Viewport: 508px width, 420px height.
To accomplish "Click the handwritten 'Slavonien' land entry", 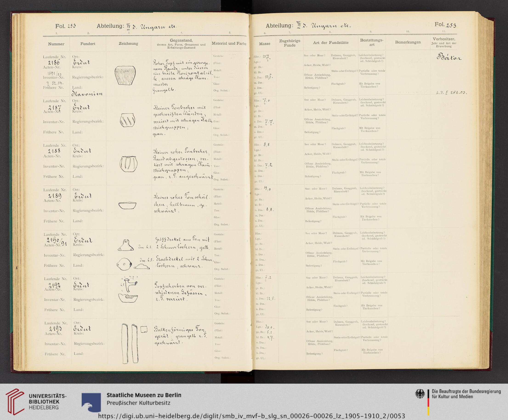I will pyautogui.click(x=87, y=93).
